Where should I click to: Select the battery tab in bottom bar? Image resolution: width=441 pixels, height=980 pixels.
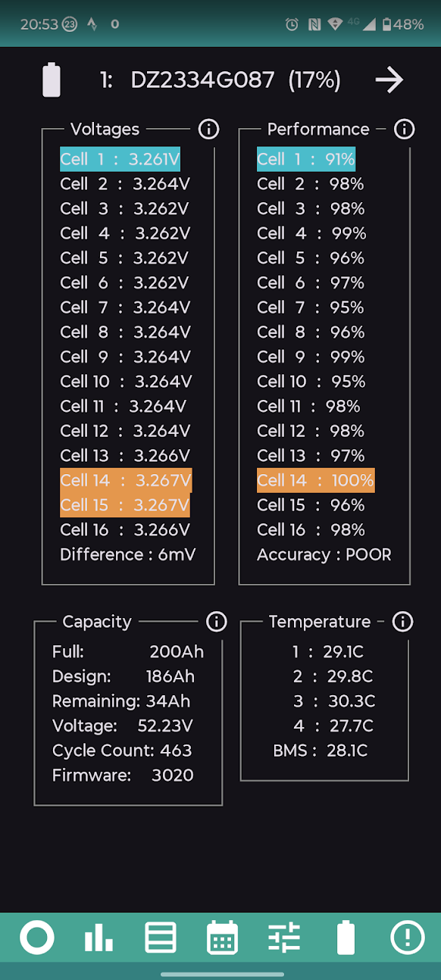(x=346, y=938)
